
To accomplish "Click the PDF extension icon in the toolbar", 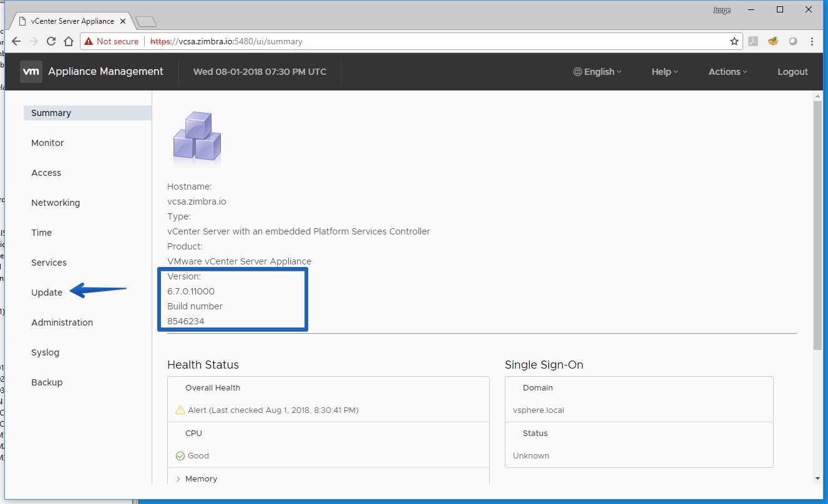I will tap(754, 41).
